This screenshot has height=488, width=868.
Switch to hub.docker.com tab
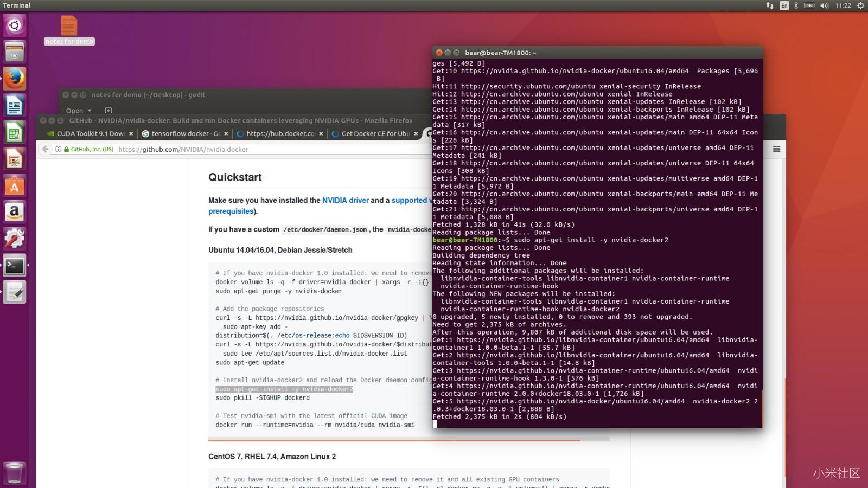click(279, 133)
